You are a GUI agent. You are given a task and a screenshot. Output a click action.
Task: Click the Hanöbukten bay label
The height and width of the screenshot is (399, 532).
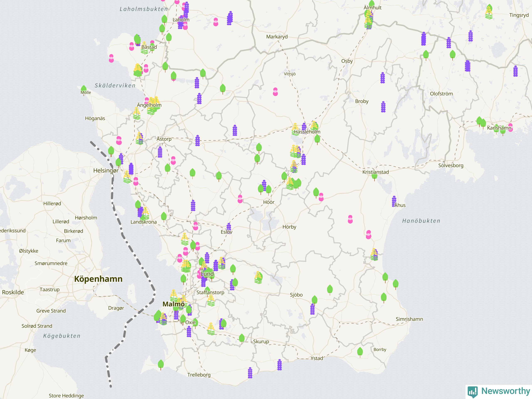421,221
